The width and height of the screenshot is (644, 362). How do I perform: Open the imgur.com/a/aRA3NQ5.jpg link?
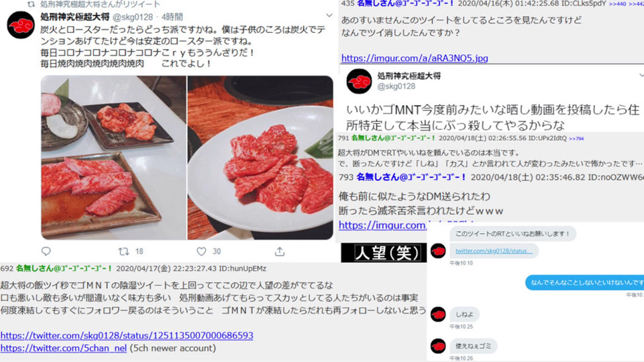[x=415, y=58]
